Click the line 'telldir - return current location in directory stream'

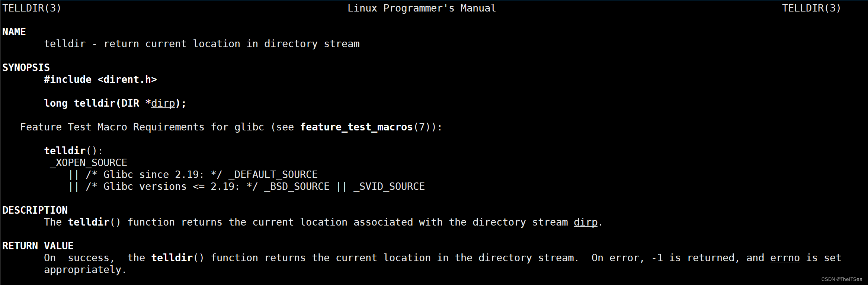202,44
